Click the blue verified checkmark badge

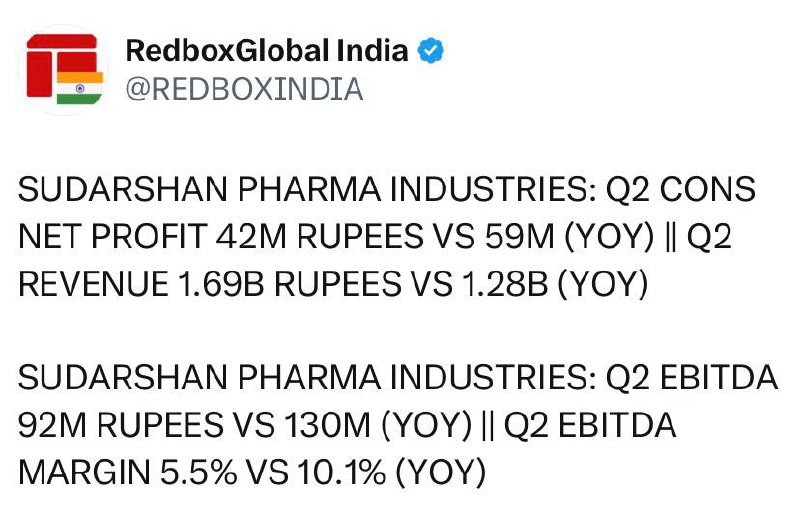431,51
